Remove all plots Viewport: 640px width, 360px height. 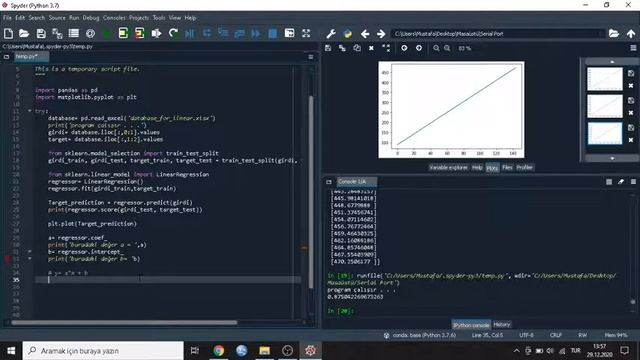click(386, 48)
